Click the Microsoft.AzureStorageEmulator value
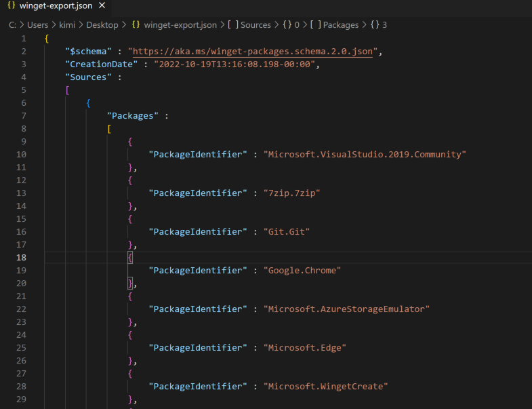The width and height of the screenshot is (532, 409). [346, 309]
